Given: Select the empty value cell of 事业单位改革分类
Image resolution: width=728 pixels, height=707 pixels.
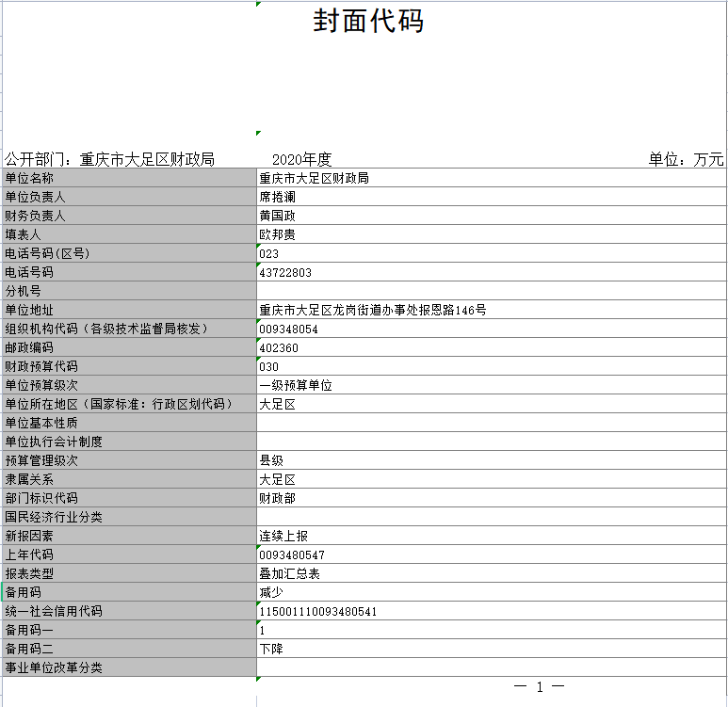Looking at the screenshot, I should coord(492,667).
